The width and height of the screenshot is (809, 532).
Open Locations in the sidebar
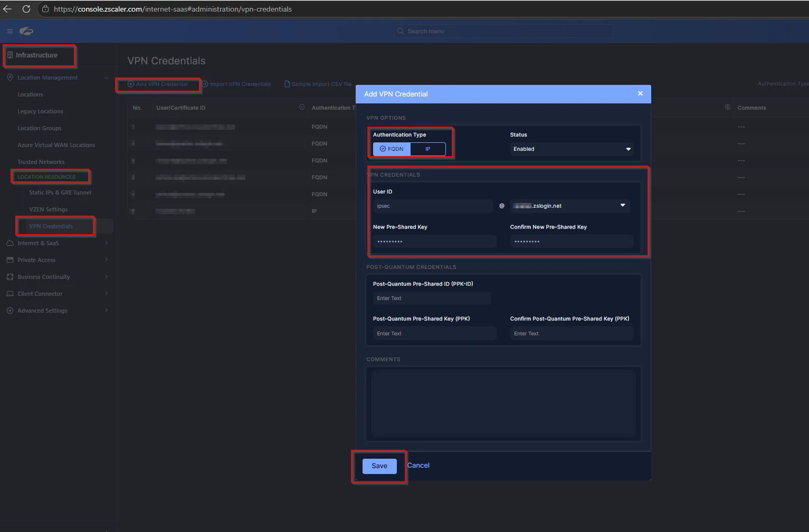tap(30, 94)
